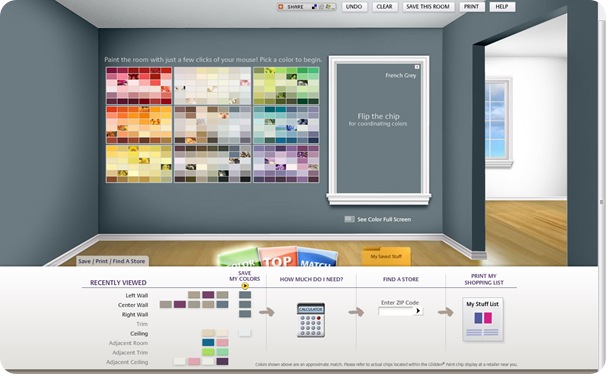Click inside the Enter ZIP Code field
Image resolution: width=606 pixels, height=374 pixels.
[396, 311]
